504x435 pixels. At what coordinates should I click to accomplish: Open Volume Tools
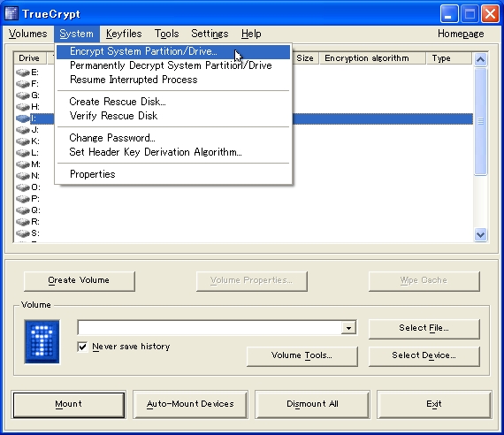302,355
